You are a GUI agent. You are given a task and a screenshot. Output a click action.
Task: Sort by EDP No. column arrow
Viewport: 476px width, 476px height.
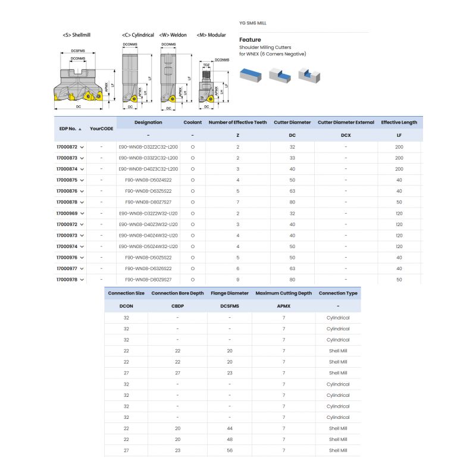tap(80, 129)
